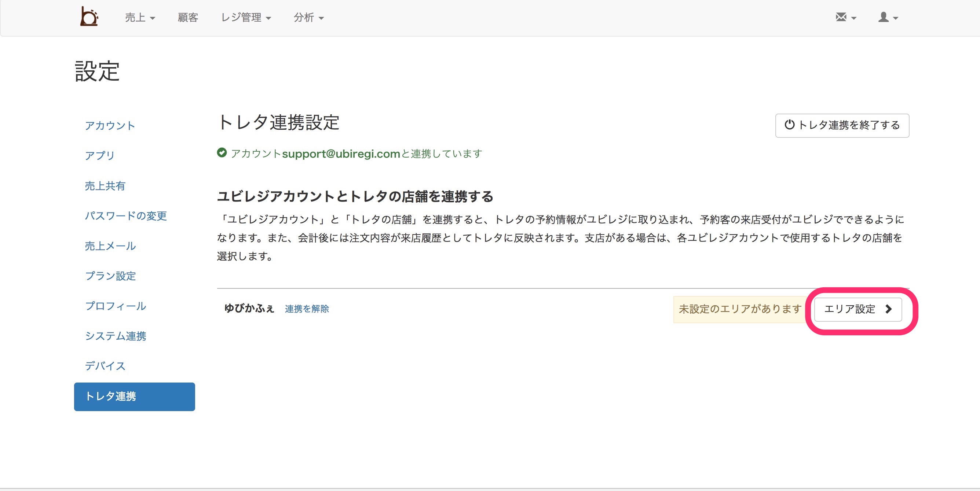Click the green connected checkmark icon

pyautogui.click(x=222, y=153)
